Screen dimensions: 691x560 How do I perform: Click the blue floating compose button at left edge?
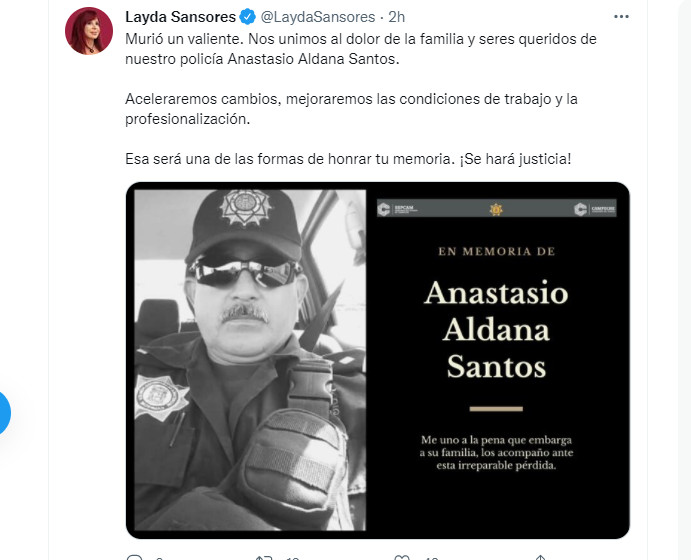(4, 413)
